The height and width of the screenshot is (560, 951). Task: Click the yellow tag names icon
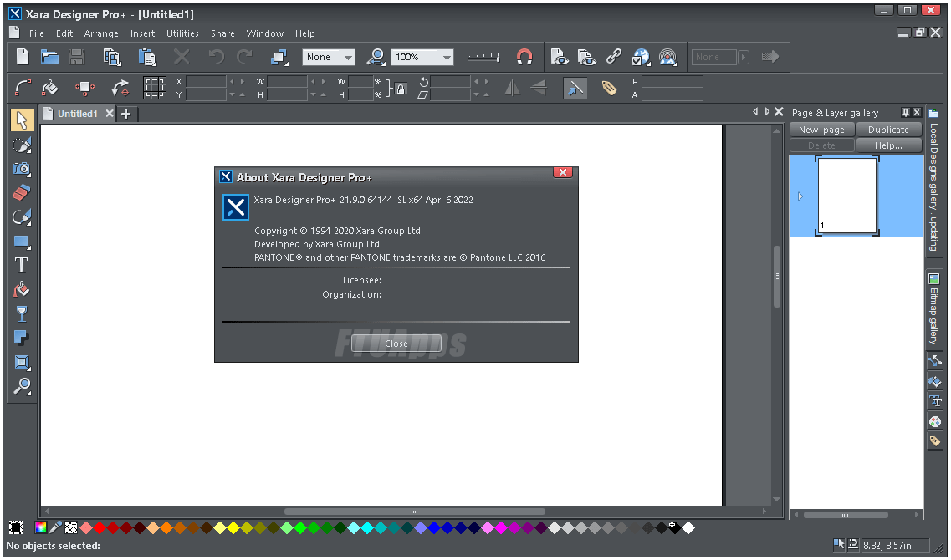point(609,89)
